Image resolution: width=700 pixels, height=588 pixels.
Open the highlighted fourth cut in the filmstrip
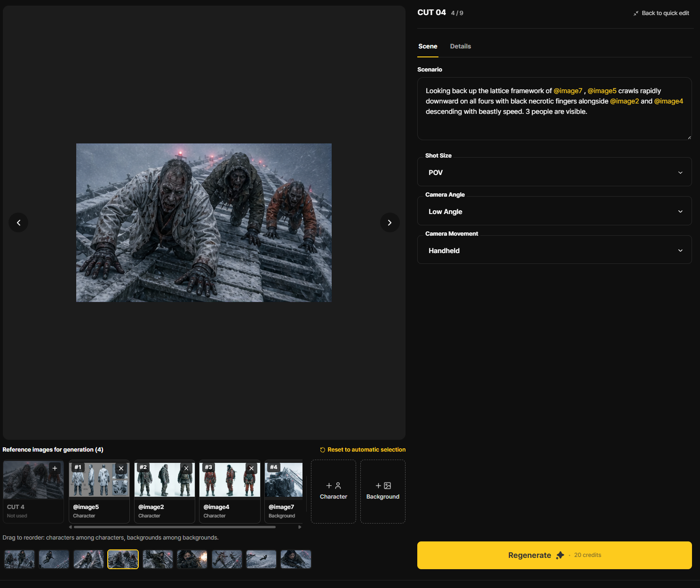(x=123, y=559)
